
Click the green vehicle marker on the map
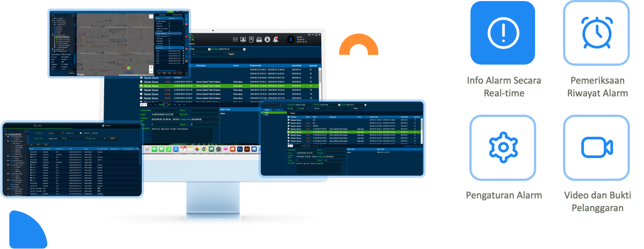[128, 68]
